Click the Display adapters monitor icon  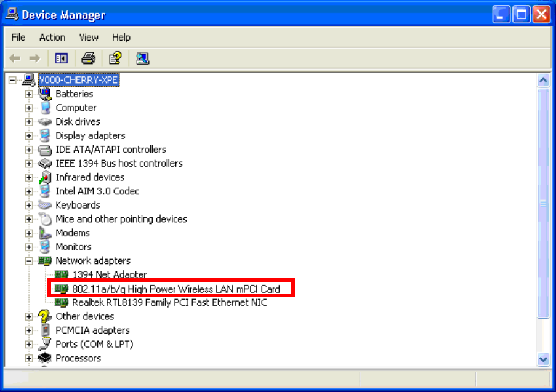(x=45, y=135)
